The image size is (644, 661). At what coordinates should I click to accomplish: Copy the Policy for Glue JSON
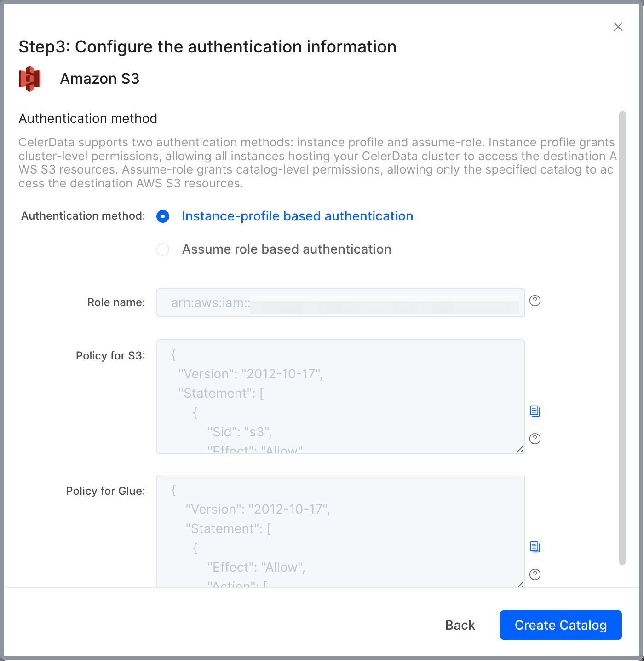point(535,547)
